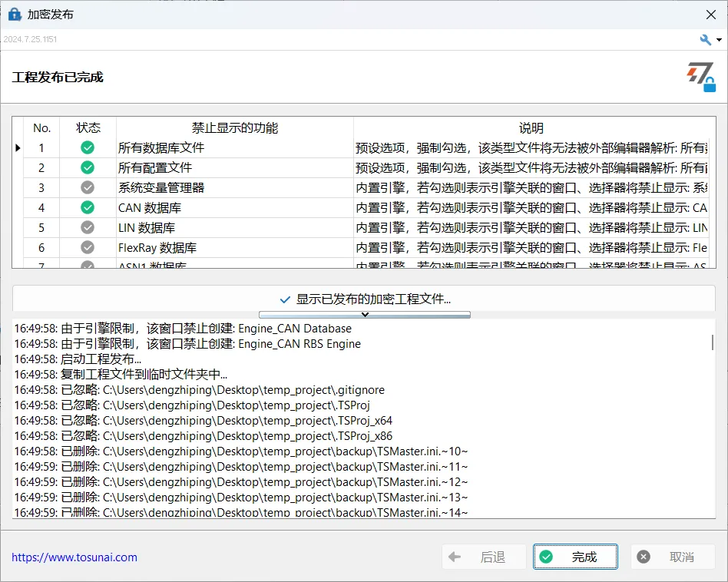Toggle the green status check for CAN 数据库
The image size is (728, 582).
[x=87, y=207]
